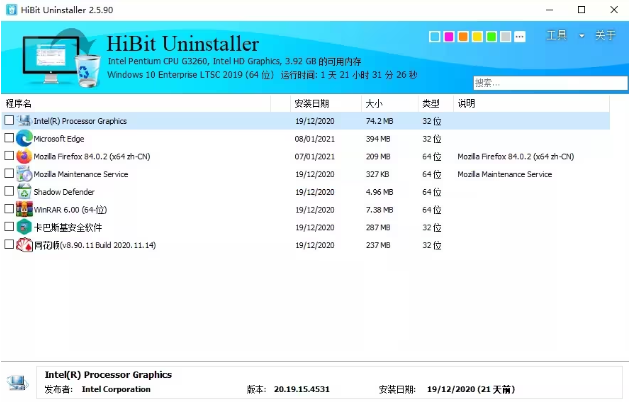Click the 74.2 MB size cell
The width and height of the screenshot is (635, 405).
pyautogui.click(x=379, y=121)
